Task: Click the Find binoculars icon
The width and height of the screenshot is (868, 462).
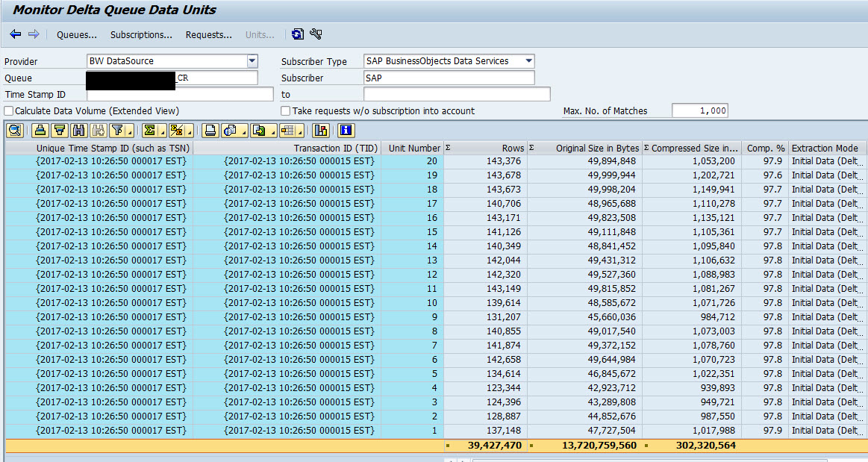Action: pyautogui.click(x=79, y=131)
